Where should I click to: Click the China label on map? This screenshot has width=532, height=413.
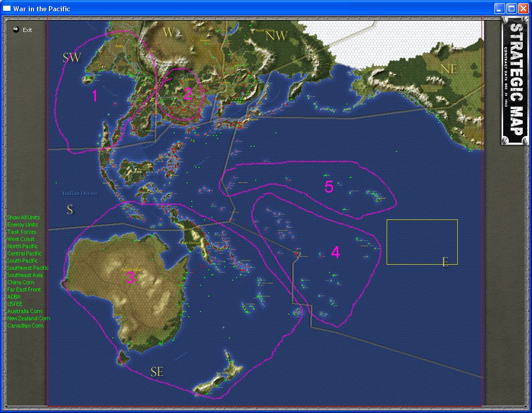tap(190, 79)
